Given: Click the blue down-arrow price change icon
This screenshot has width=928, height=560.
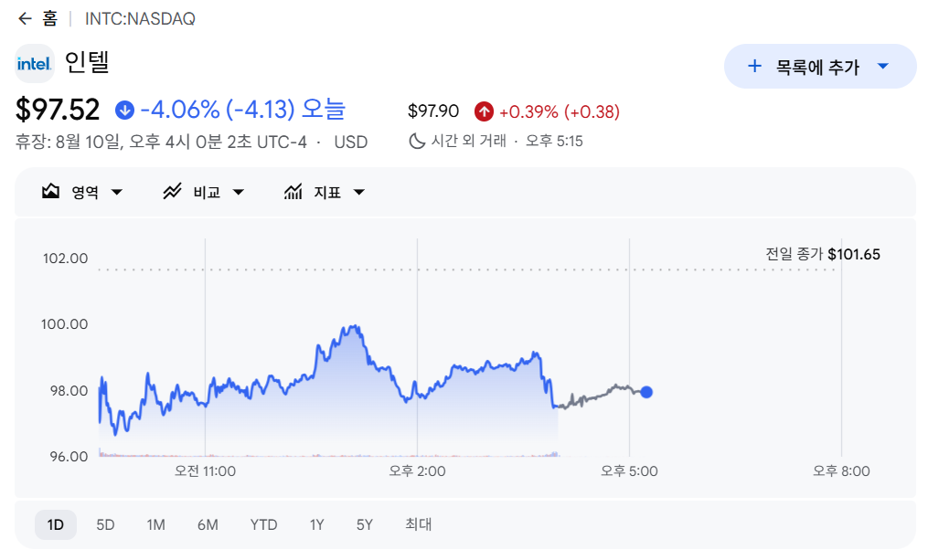Looking at the screenshot, I should tap(124, 110).
